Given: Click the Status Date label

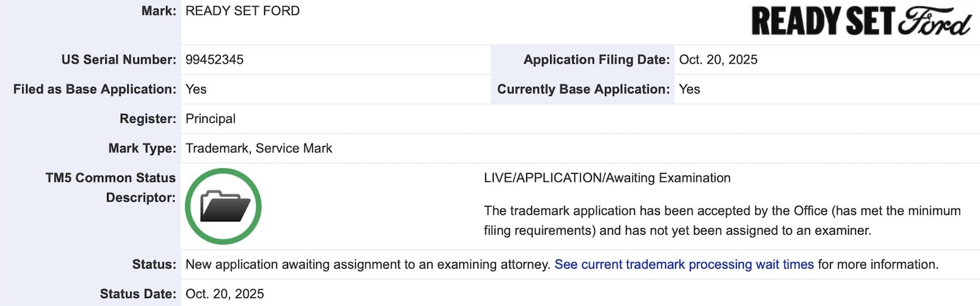Looking at the screenshot, I should [138, 294].
